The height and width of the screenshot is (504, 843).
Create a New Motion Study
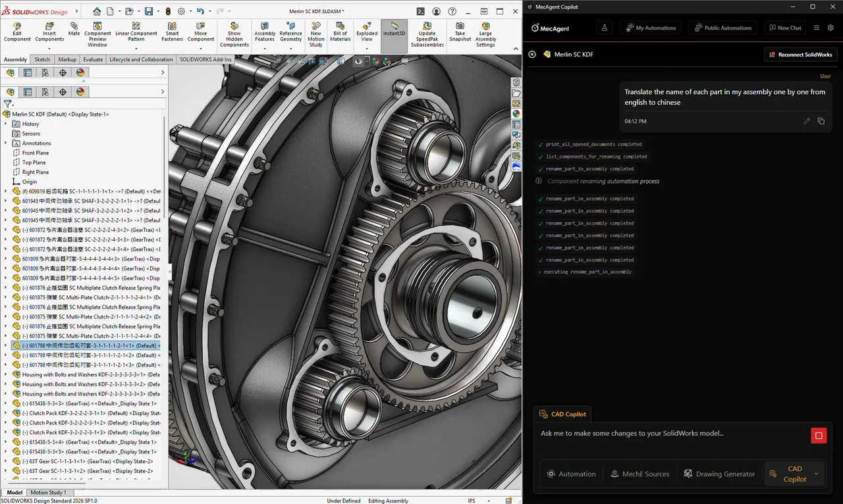(x=316, y=34)
